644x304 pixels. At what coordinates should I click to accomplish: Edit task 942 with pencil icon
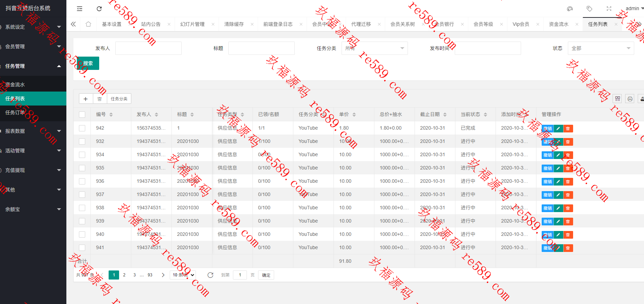(558, 129)
